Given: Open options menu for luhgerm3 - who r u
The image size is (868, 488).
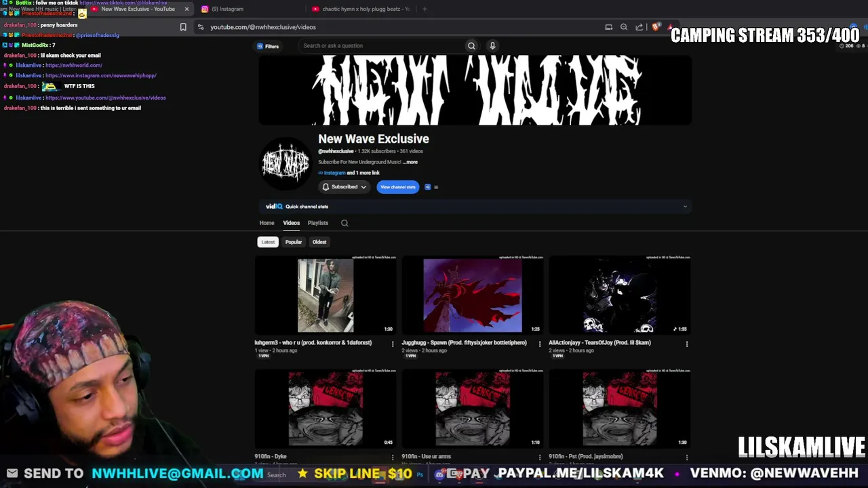Looking at the screenshot, I should (393, 344).
